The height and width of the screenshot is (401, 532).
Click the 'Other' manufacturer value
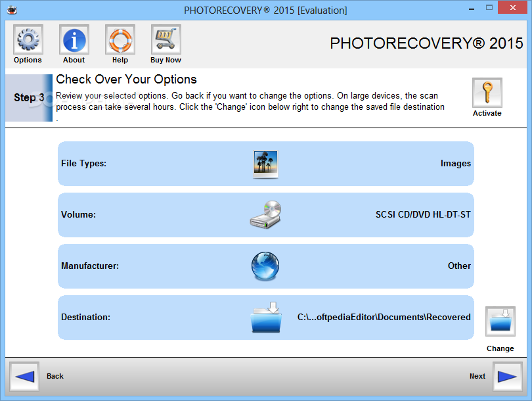(459, 266)
